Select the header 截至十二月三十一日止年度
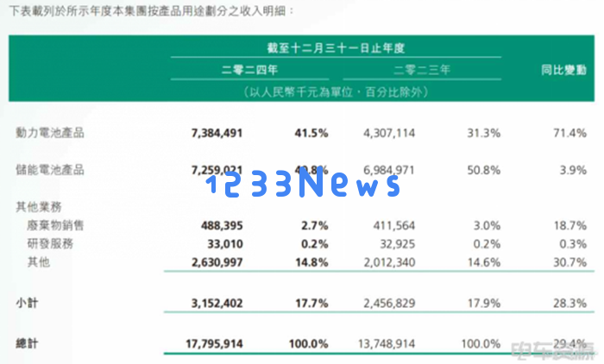This screenshot has height=364, width=604. tap(336, 48)
